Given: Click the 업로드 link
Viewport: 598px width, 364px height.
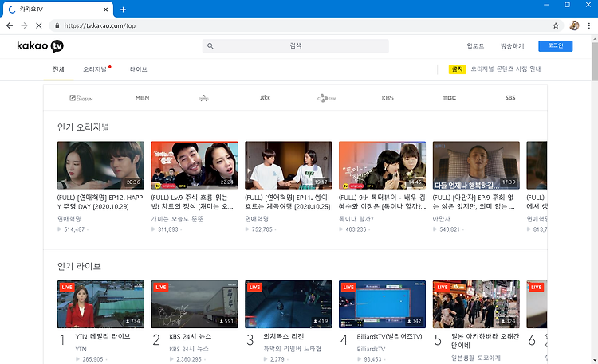Looking at the screenshot, I should tap(475, 46).
